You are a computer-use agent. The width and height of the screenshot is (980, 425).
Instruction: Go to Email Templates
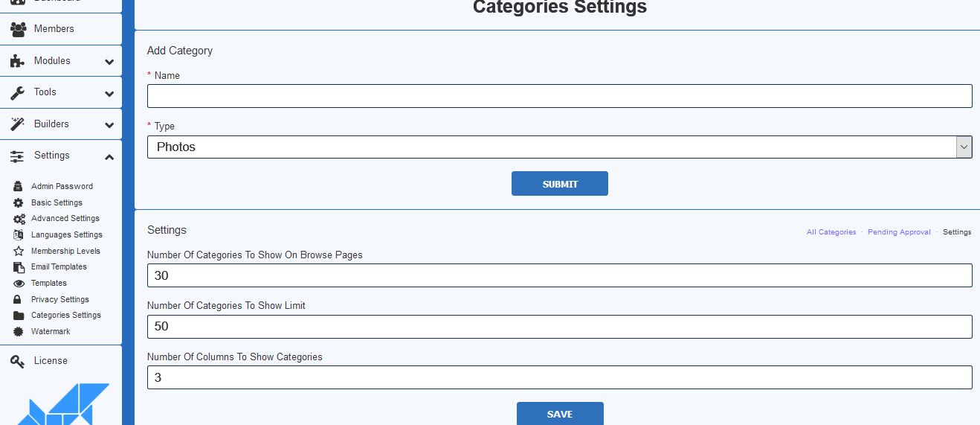coord(59,267)
